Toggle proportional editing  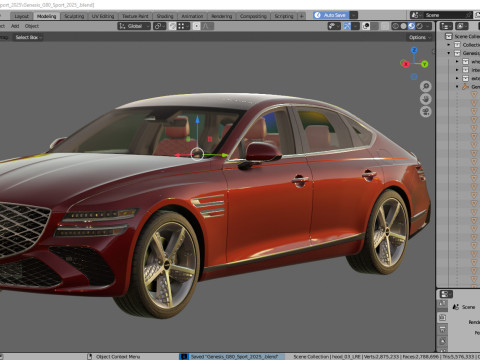197,26
